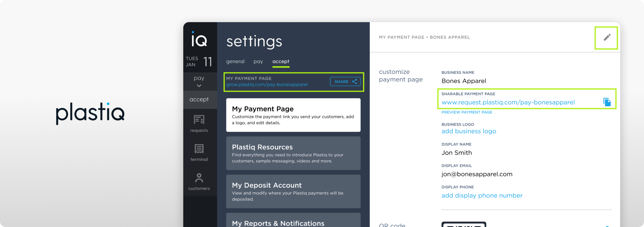
Task: Copy the sharable payment page link
Action: (x=607, y=102)
